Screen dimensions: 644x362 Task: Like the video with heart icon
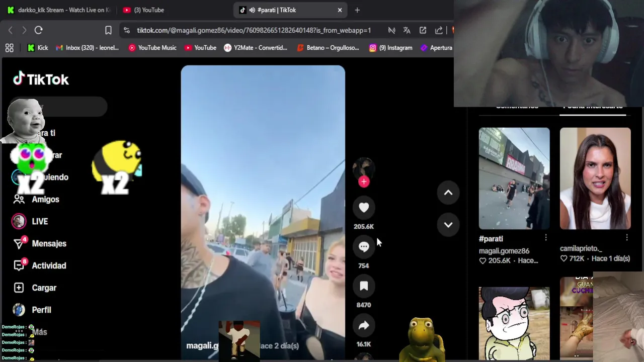364,207
